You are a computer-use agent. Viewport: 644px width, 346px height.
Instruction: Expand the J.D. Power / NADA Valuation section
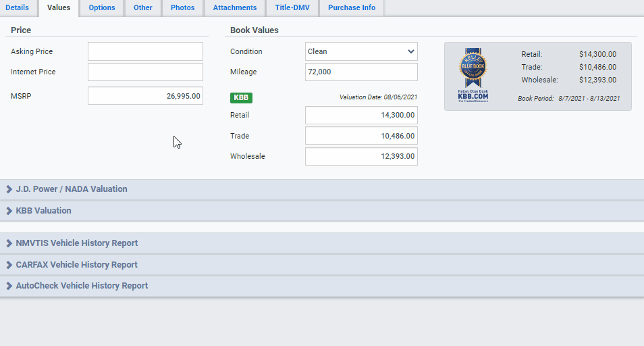coord(72,189)
